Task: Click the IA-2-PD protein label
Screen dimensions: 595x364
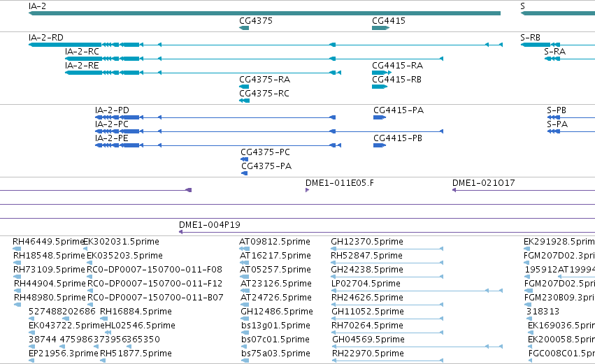Action: (x=112, y=110)
